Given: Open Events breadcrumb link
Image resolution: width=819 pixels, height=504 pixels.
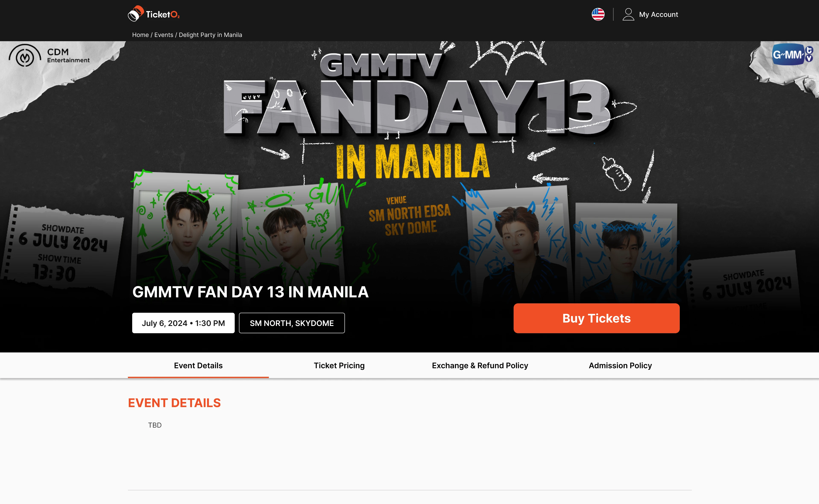Looking at the screenshot, I should click(164, 35).
